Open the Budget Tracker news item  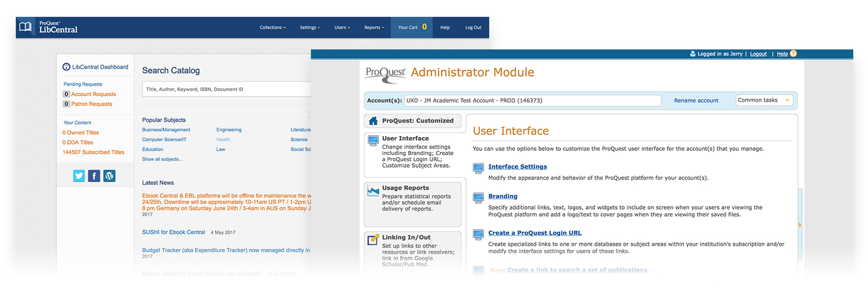226,250
